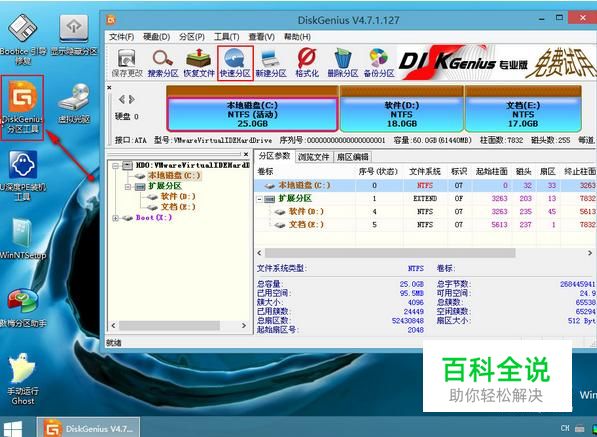Image resolution: width=597 pixels, height=437 pixels.
Task: Open the Partition Assistant (分区助手) desktop icon
Action: [22, 308]
